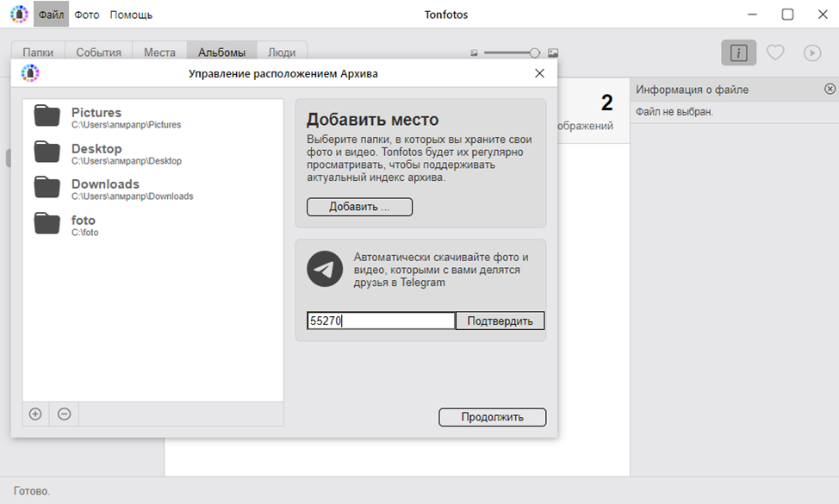Image resolution: width=839 pixels, height=504 pixels.
Task: Click the thumbnail size slider handle
Action: pyautogui.click(x=534, y=53)
